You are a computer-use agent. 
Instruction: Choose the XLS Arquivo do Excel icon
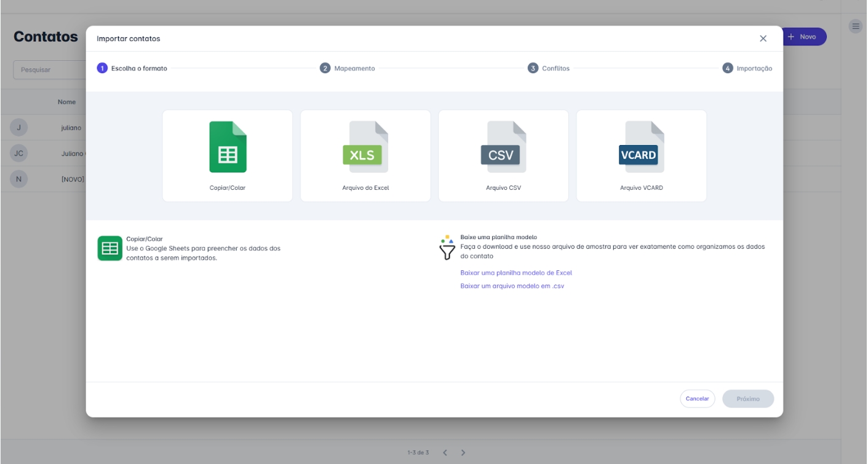[x=365, y=147]
